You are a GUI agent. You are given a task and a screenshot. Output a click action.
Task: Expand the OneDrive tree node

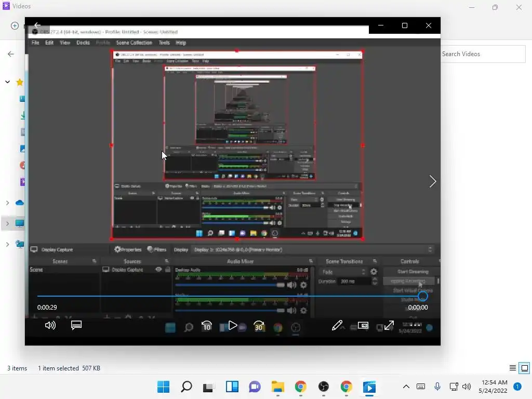pyautogui.click(x=7, y=203)
